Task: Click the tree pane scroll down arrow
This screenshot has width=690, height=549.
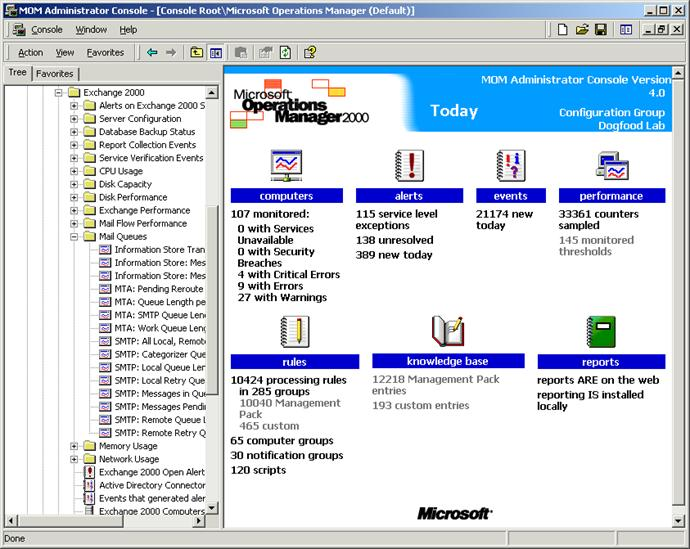Action: click(x=212, y=508)
